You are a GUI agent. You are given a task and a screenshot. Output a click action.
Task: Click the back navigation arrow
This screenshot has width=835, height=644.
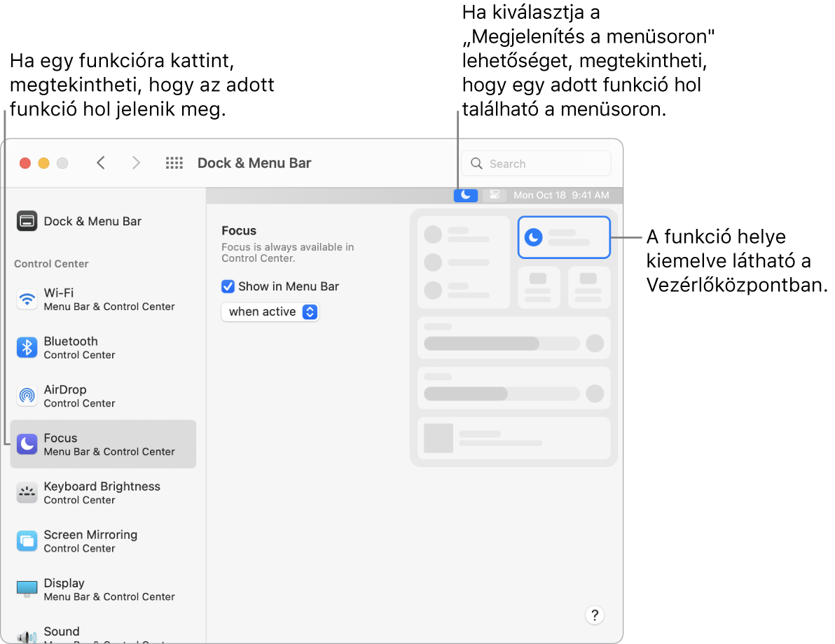101,162
